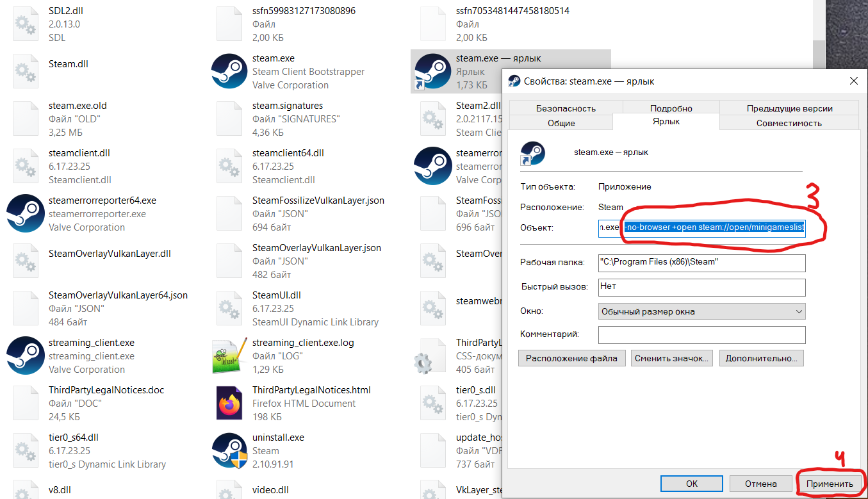868x499 pixels.
Task: Select SteamOverlayVulkanLayer.json file icon
Action: pyautogui.click(x=229, y=261)
